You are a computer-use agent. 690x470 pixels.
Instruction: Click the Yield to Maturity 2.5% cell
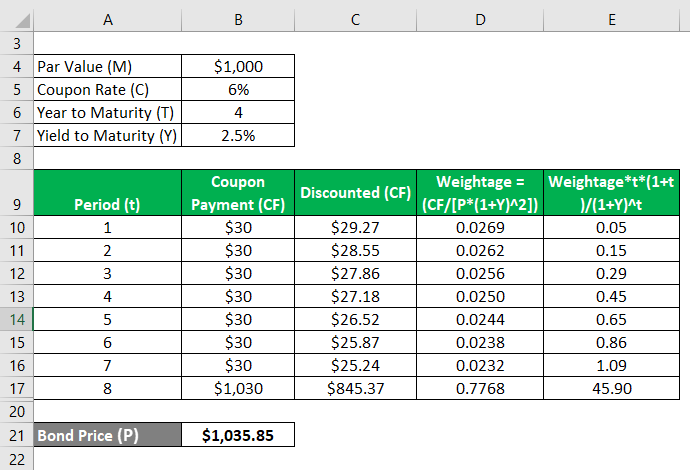[x=238, y=135]
